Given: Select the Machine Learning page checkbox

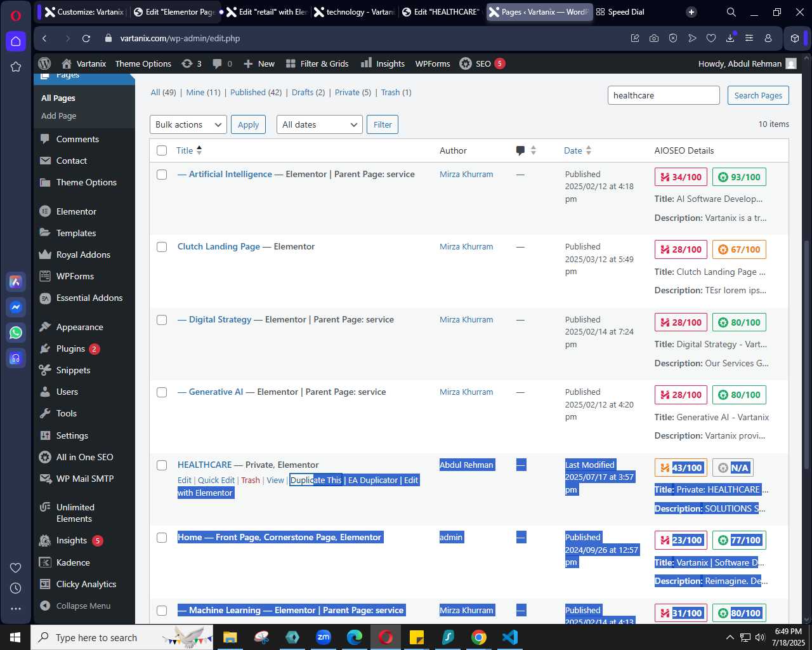Looking at the screenshot, I should point(162,611).
